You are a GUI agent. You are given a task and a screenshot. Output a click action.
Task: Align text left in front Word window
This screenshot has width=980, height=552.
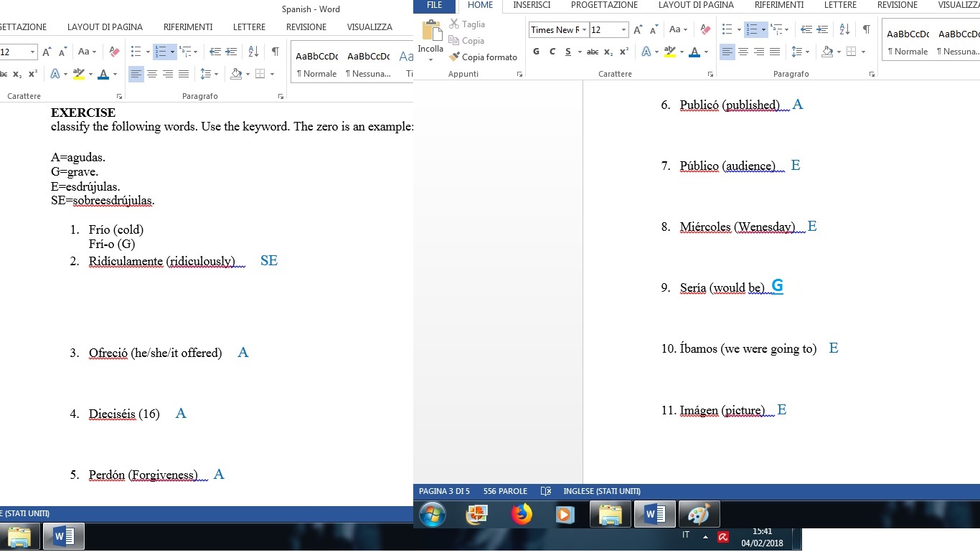pyautogui.click(x=727, y=52)
